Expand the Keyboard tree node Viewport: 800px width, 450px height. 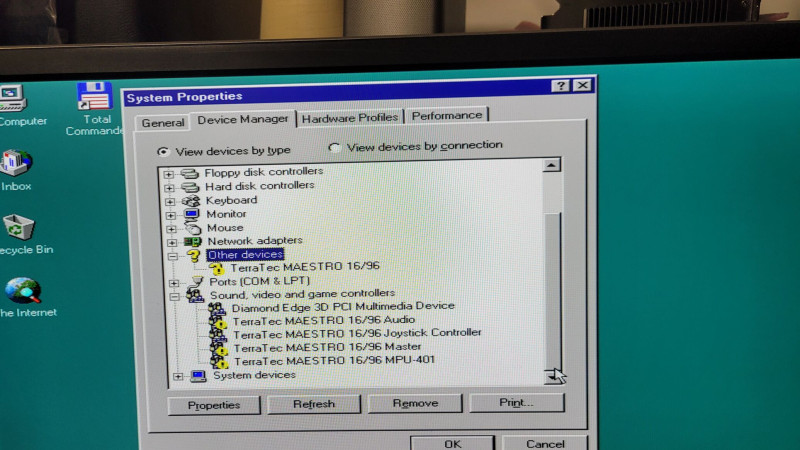point(170,202)
